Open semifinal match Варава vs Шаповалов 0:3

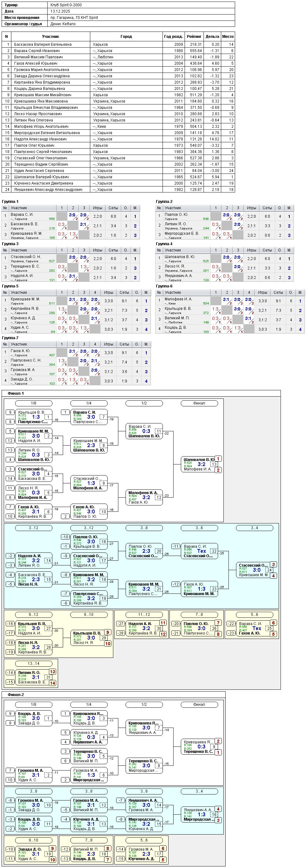click(144, 431)
